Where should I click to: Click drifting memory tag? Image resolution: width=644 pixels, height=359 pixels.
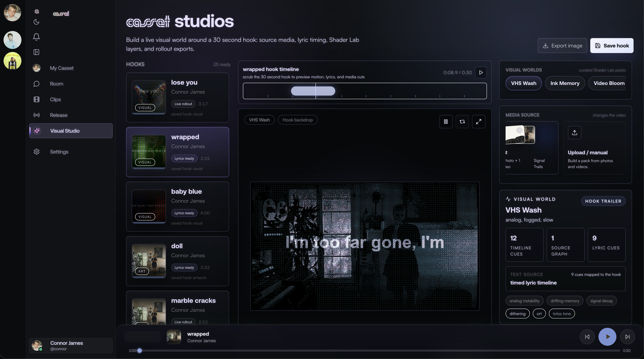(565, 301)
